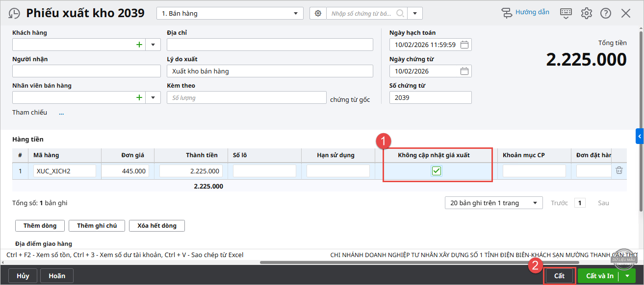Click the Xóa hết dòng button

[x=156, y=226]
